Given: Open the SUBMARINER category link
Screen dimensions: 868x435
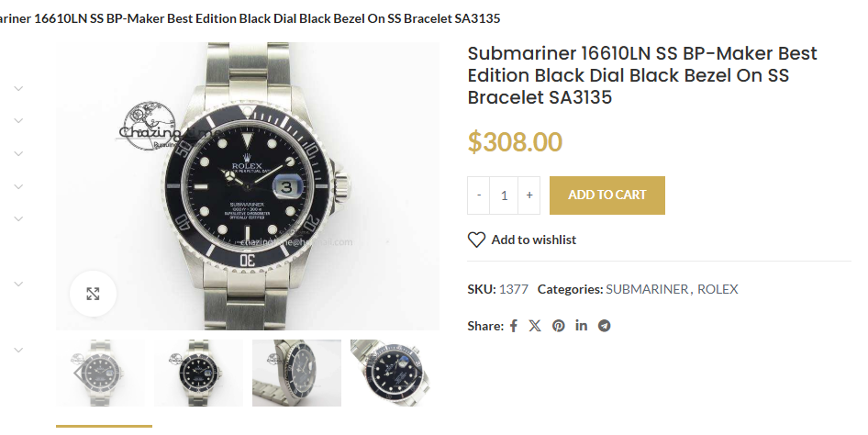Looking at the screenshot, I should tap(647, 289).
